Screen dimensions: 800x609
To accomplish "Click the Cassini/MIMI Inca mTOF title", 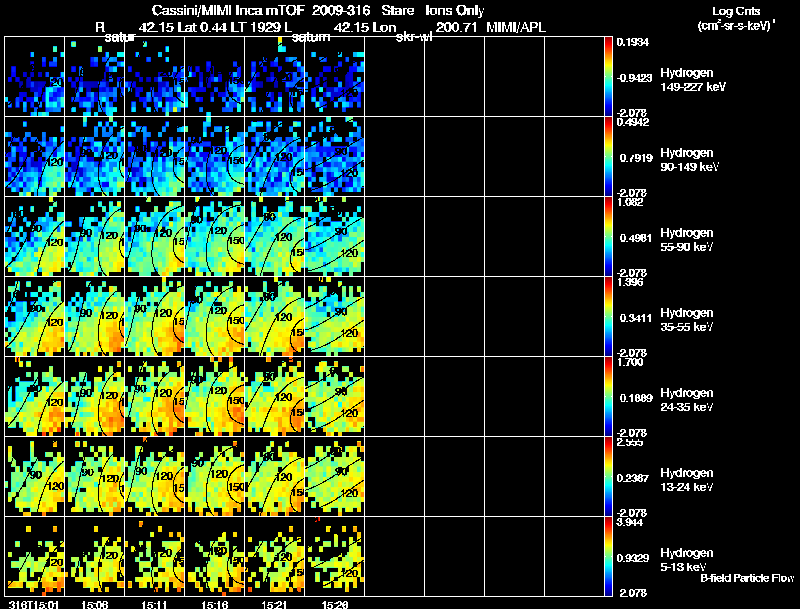I will click(228, 10).
